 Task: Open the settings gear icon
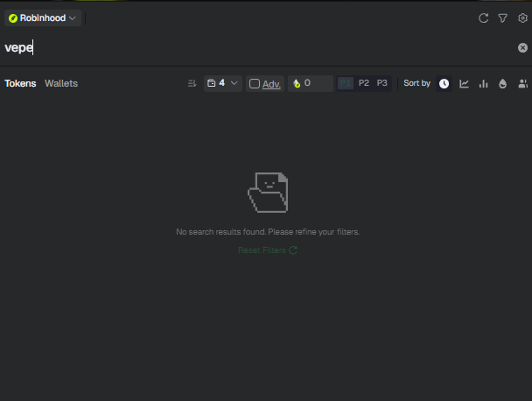523,18
